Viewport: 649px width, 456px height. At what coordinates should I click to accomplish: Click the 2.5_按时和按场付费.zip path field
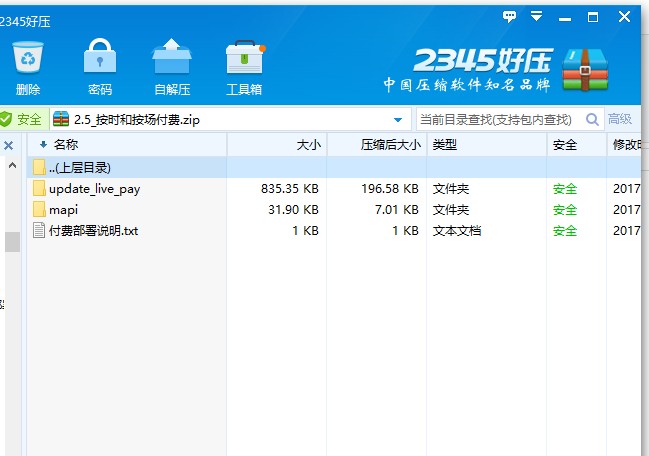pos(231,120)
